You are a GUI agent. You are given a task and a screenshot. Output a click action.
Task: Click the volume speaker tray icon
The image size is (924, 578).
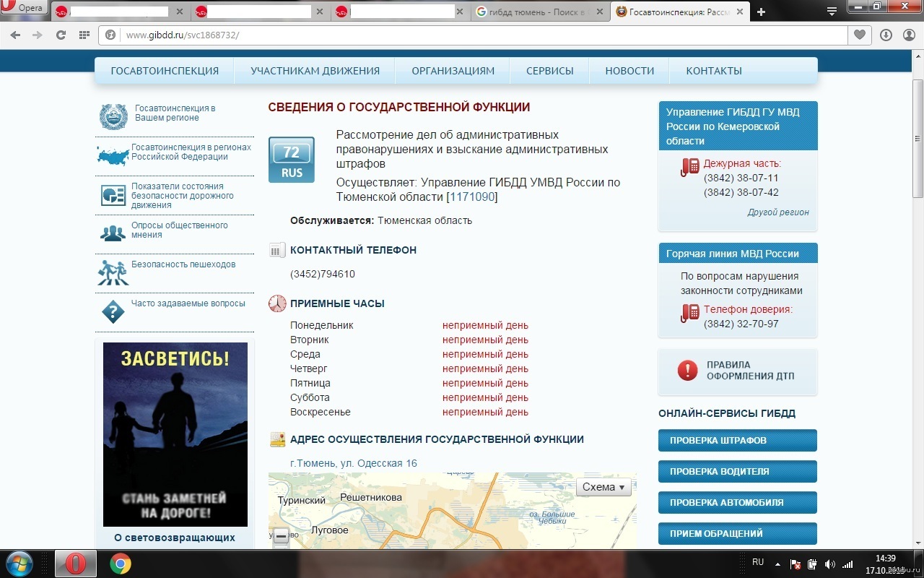(x=830, y=564)
